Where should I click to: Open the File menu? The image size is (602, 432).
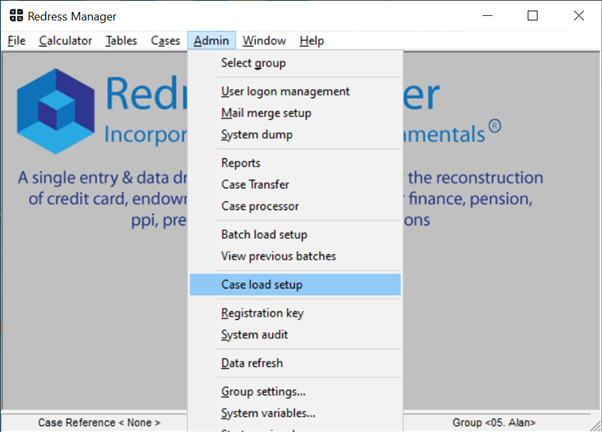(17, 41)
